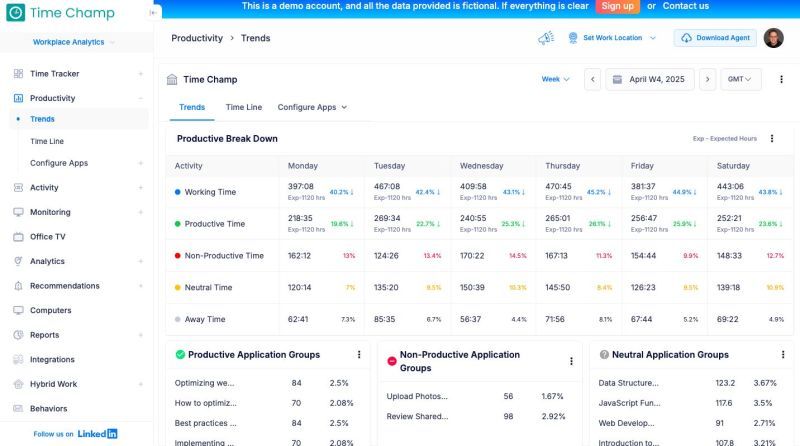Open Productive Break Down three-dot menu

771,139
